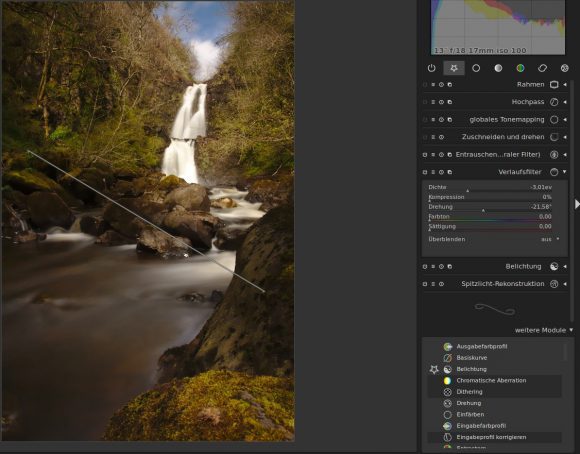Image resolution: width=580 pixels, height=454 pixels.
Task: Expand the Rahmen module
Action: (565, 85)
